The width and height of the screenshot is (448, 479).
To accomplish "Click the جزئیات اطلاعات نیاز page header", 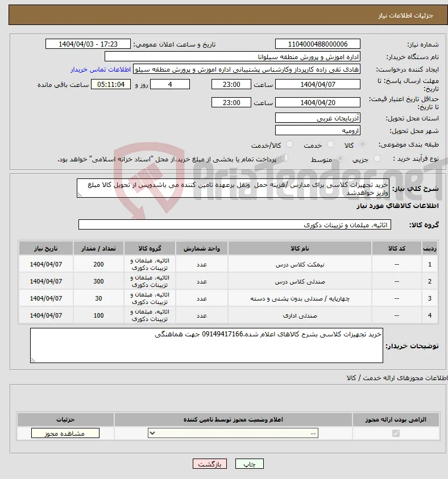I will (405, 15).
